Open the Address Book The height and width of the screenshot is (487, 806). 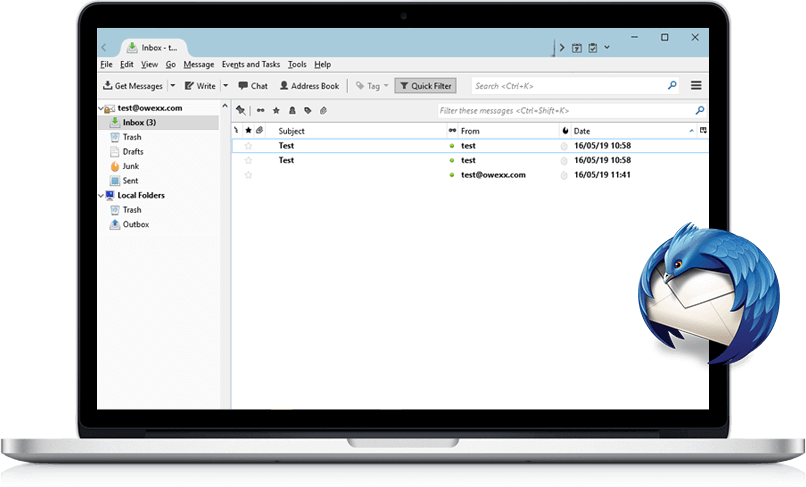309,86
